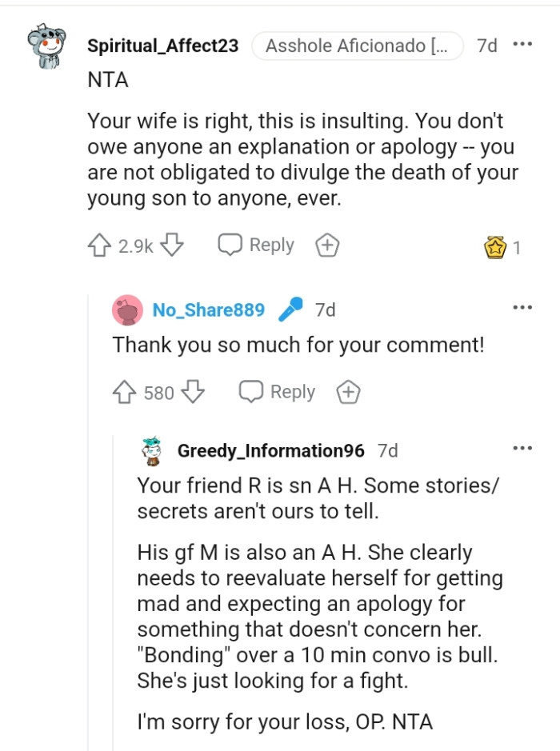Open the give award icon on No_Share889's reply
The width and height of the screenshot is (560, 751).
click(348, 392)
